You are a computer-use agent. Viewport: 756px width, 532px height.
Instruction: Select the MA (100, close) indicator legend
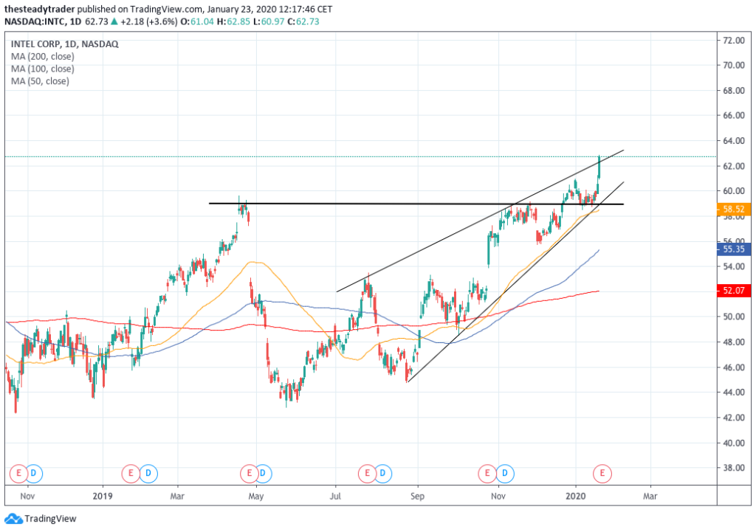coord(42,69)
